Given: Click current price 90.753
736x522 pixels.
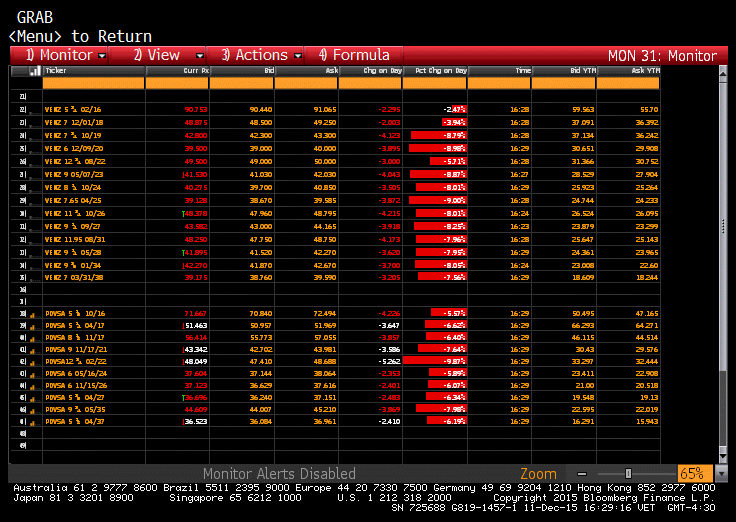Looking at the screenshot, I should pyautogui.click(x=196, y=109).
